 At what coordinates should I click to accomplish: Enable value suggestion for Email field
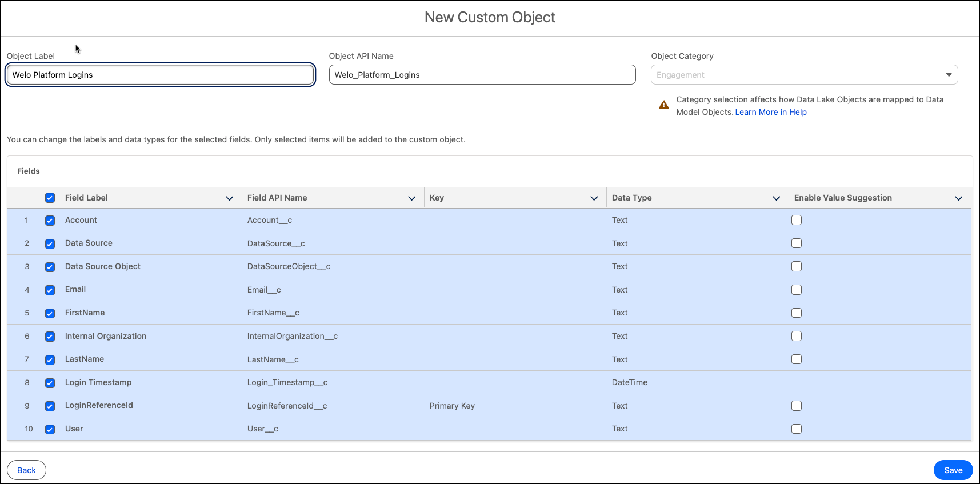click(797, 290)
